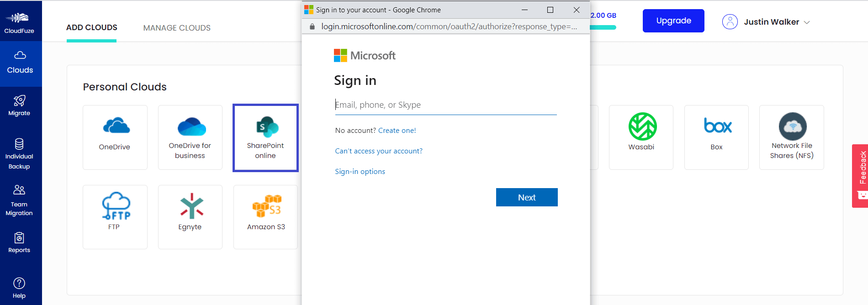Screen dimensions: 868x305
Task: Select the Wasabi cloud card
Action: point(641,137)
